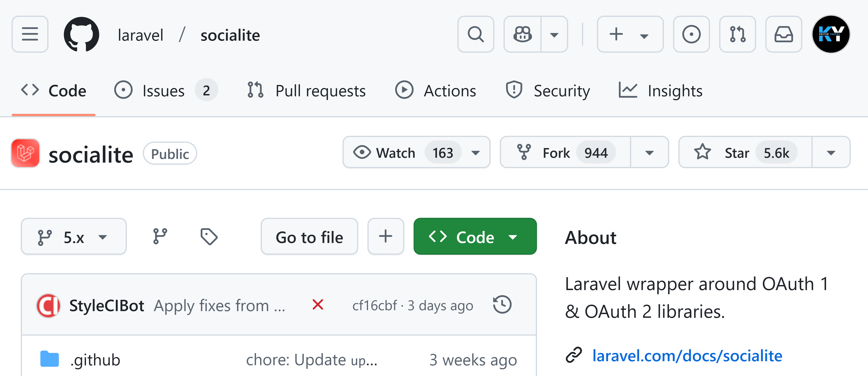Open commit history clock icon

[502, 304]
